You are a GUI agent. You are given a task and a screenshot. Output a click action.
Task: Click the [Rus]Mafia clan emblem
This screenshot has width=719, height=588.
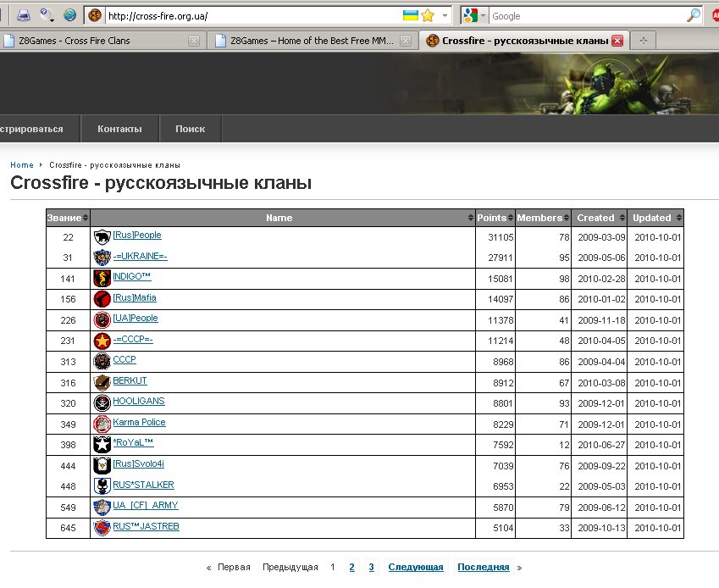pos(102,299)
